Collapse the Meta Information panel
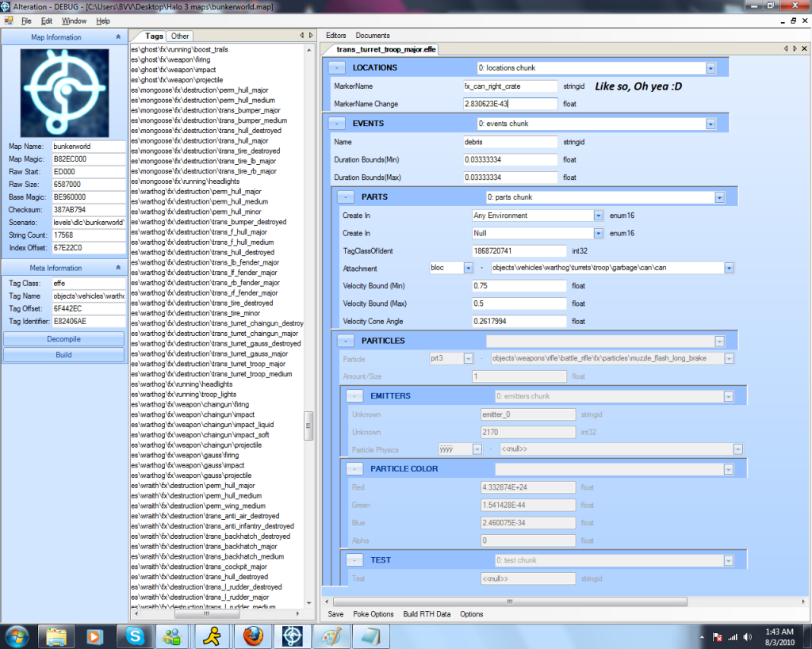 (118, 268)
